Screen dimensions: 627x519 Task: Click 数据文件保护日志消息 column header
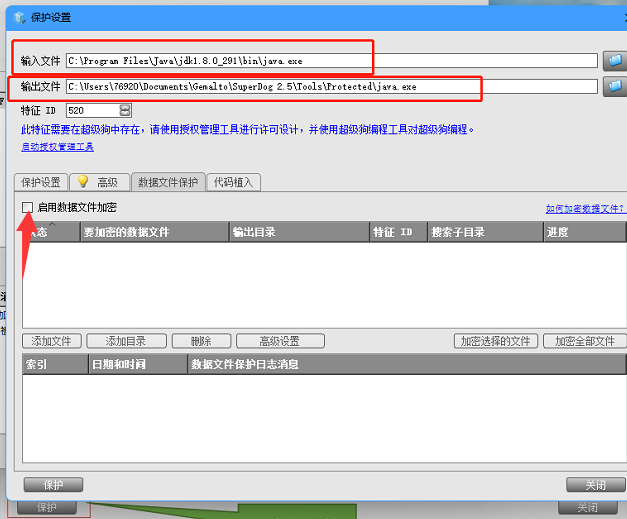pyautogui.click(x=406, y=364)
